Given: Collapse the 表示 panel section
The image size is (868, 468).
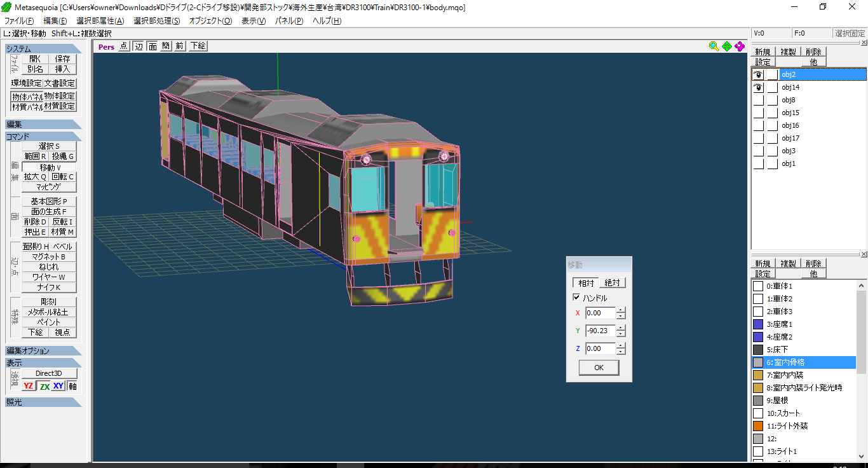Looking at the screenshot, I should coord(43,363).
